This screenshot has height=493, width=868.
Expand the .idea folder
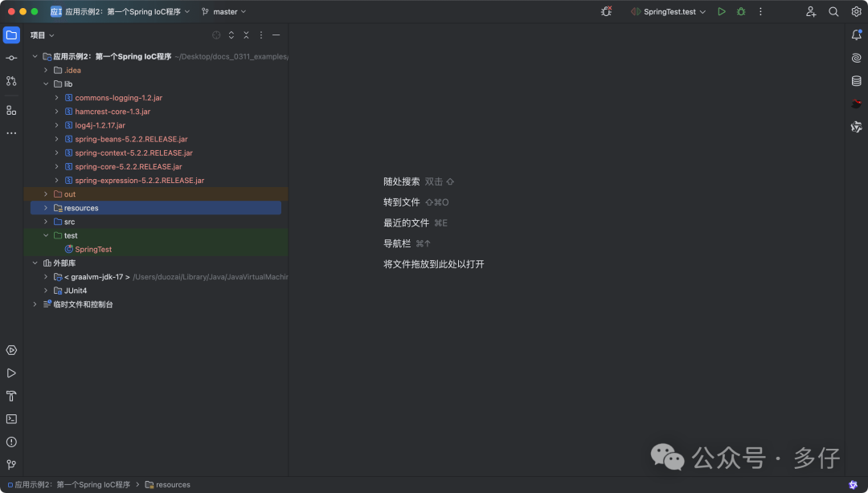coord(46,71)
